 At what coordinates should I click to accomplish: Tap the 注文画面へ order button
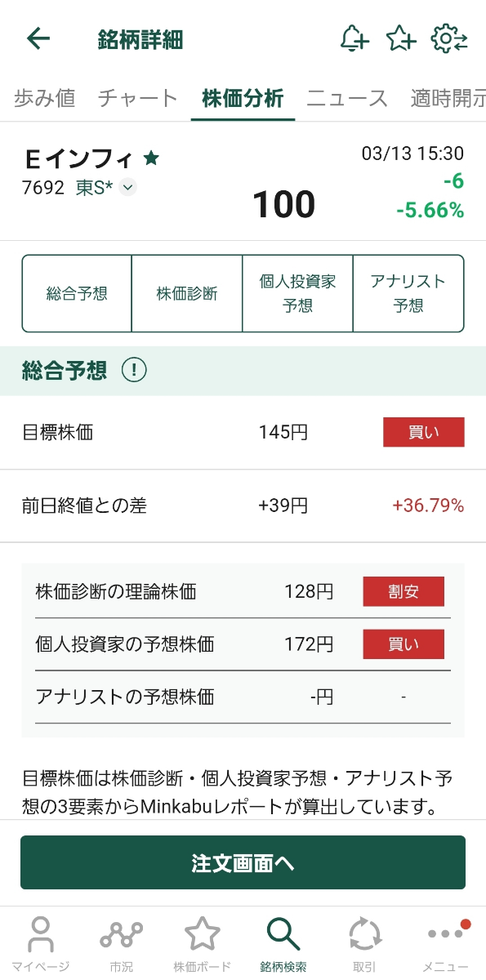(x=243, y=862)
